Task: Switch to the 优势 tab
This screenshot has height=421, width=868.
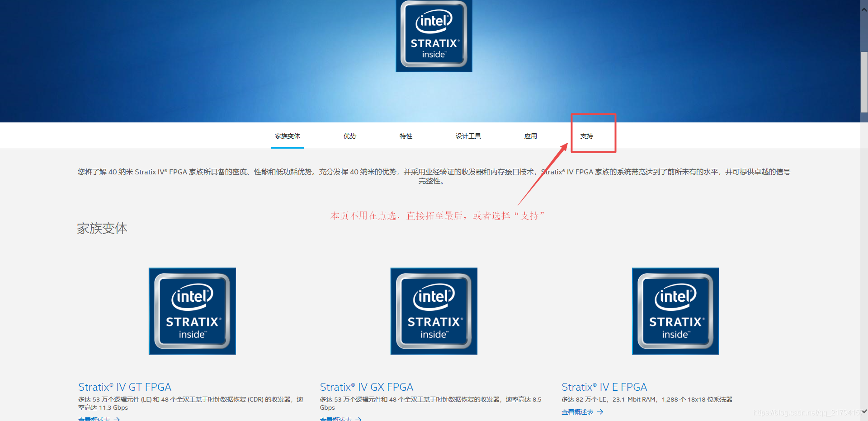Action: point(350,136)
